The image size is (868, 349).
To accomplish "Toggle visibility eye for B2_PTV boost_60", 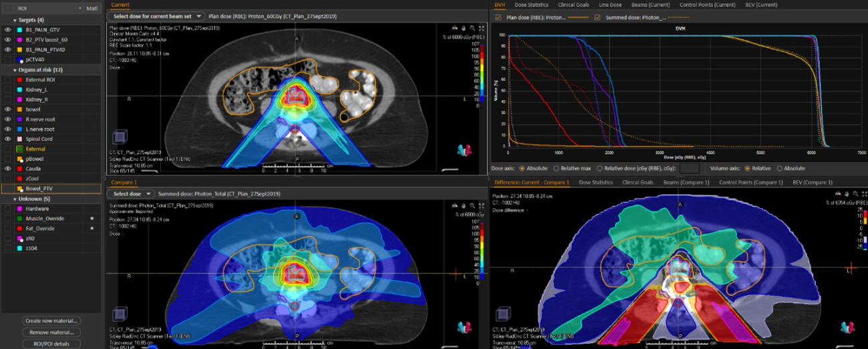I will tap(8, 39).
